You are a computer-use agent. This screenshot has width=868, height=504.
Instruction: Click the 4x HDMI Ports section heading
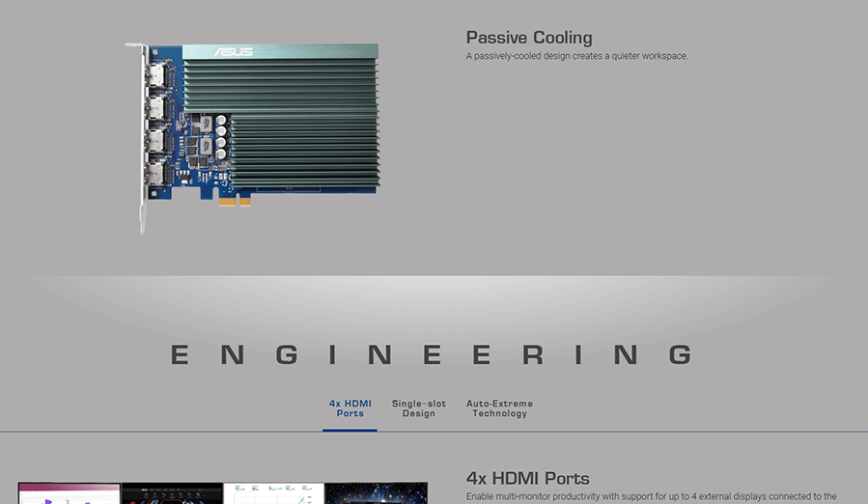(x=527, y=478)
